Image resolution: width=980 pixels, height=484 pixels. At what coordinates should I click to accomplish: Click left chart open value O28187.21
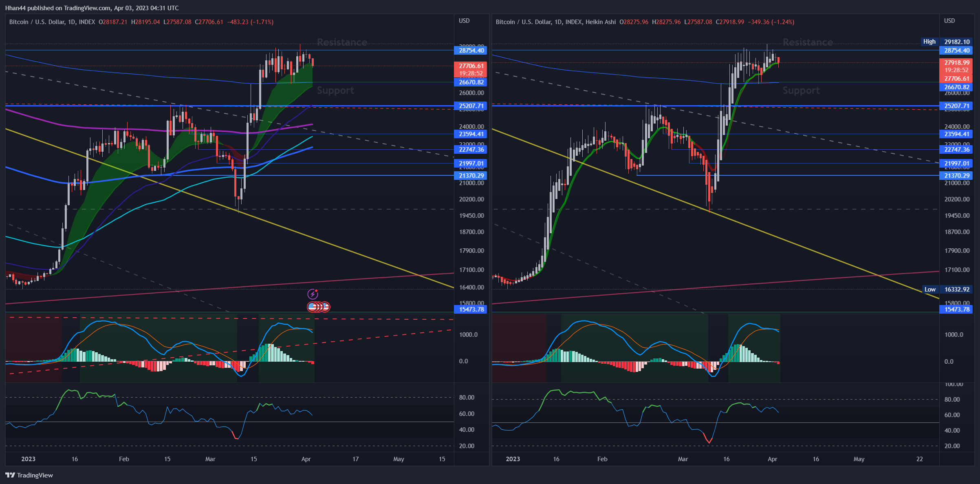pyautogui.click(x=113, y=22)
